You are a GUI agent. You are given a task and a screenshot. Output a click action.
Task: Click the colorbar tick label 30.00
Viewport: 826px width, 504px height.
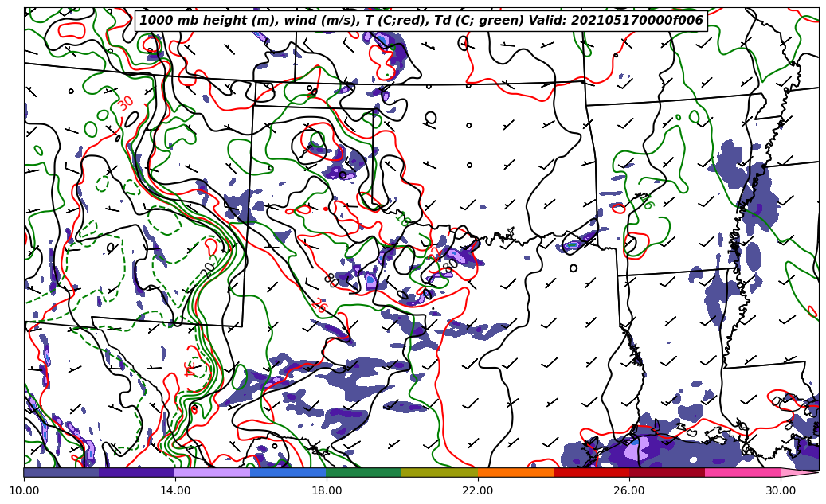(x=781, y=490)
